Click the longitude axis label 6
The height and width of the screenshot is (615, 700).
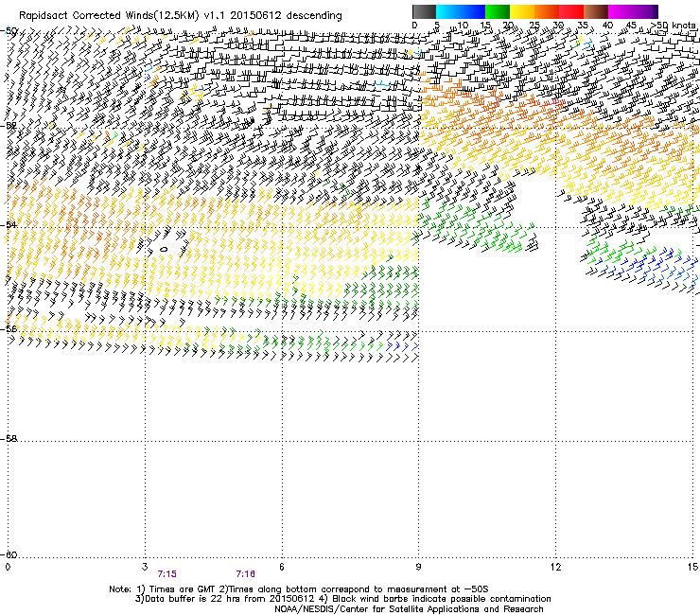point(282,567)
